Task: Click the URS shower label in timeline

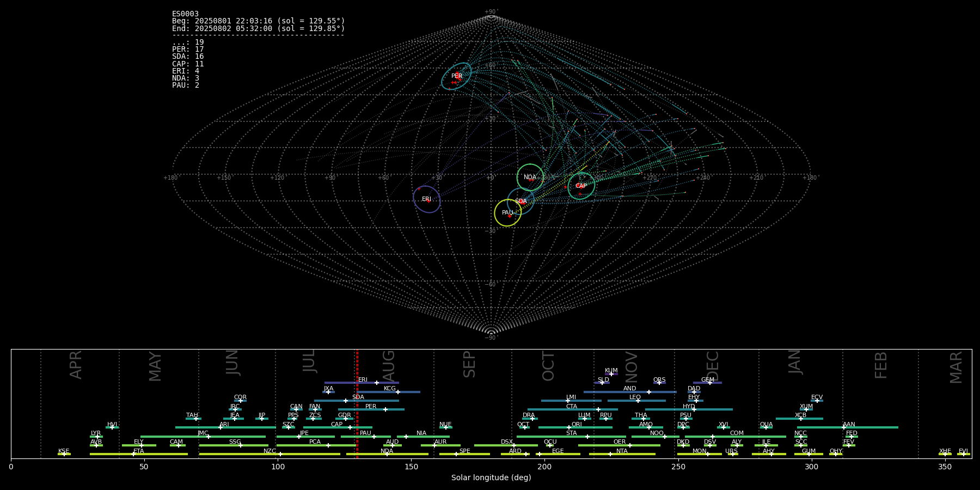Action: 731,451
